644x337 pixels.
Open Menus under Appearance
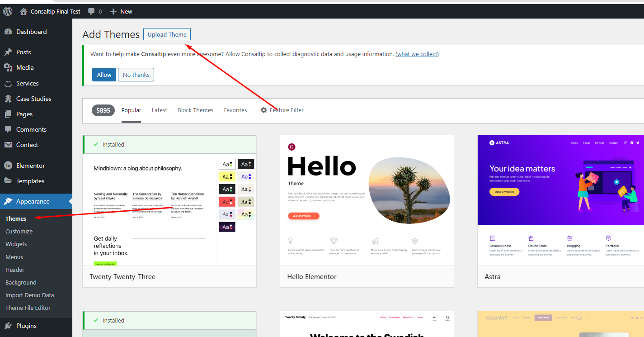14,257
